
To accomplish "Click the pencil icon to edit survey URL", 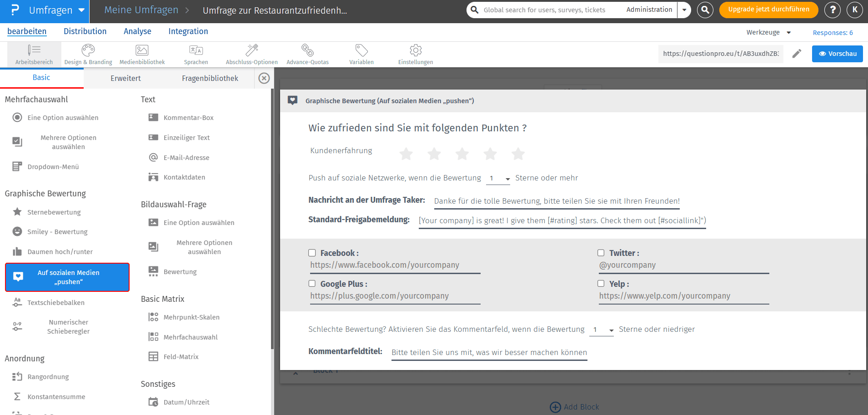I will pos(797,54).
